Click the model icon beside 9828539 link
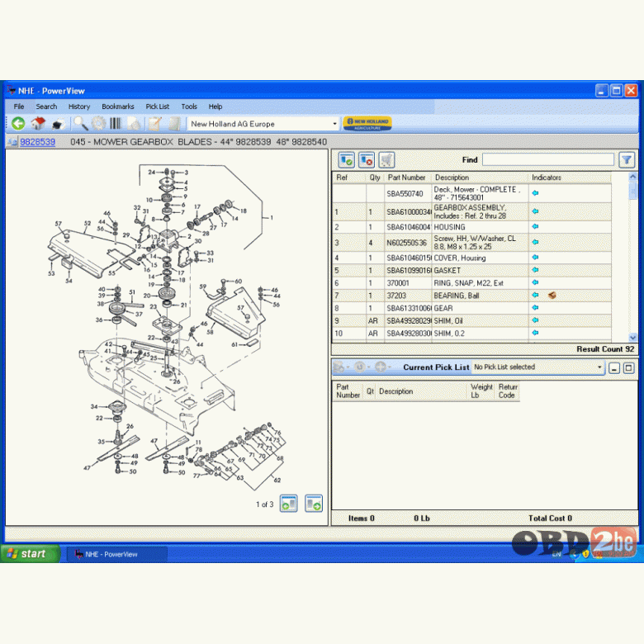Viewport: 644px width, 644px height. (x=12, y=142)
